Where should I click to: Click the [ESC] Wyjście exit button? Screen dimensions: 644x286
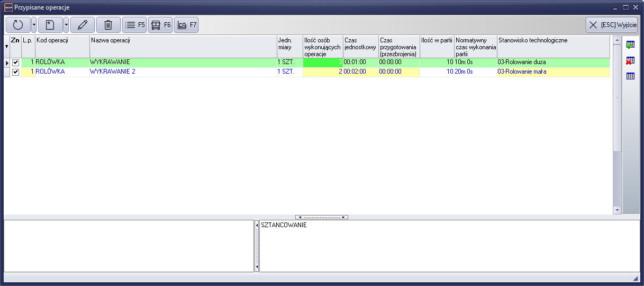pos(611,25)
